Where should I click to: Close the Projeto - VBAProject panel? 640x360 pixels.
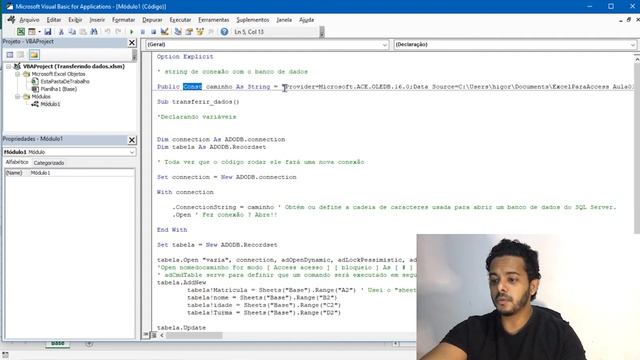point(132,42)
